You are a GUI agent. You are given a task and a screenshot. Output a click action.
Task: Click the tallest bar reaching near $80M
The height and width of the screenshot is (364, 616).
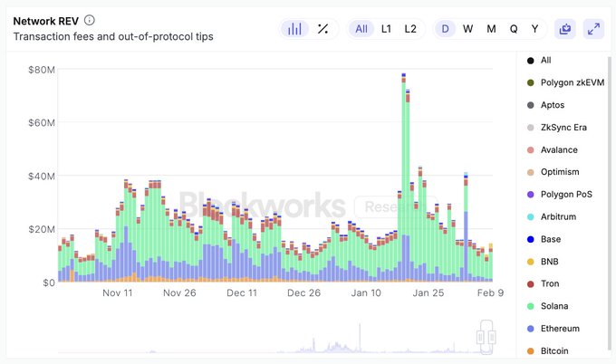click(403, 177)
